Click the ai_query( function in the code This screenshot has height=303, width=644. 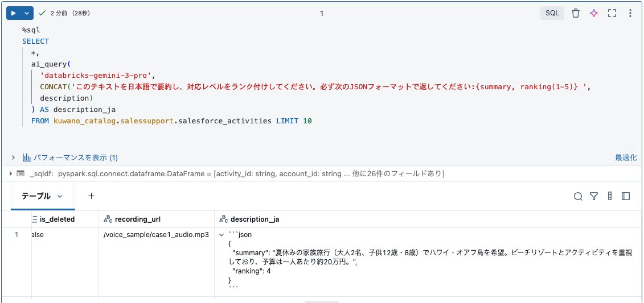[x=51, y=64]
